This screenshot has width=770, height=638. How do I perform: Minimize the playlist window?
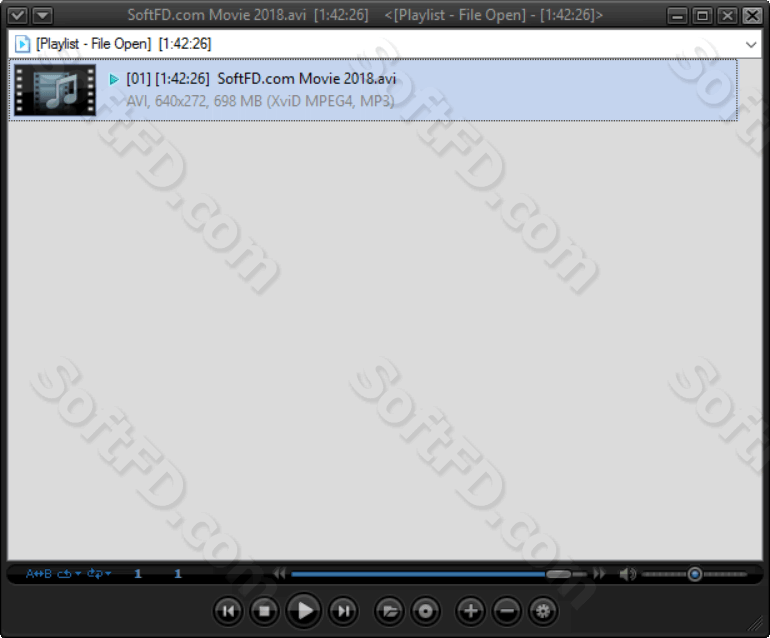coord(677,16)
